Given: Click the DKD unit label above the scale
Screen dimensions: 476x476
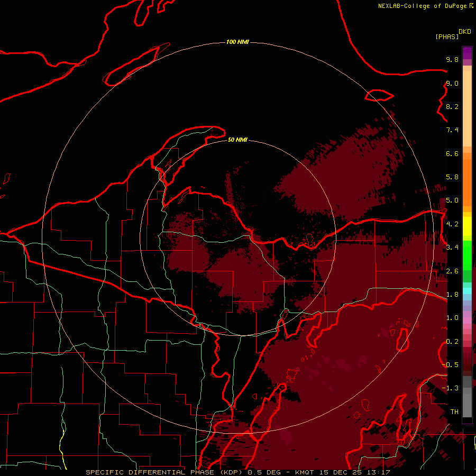Looking at the screenshot, I should tap(465, 32).
